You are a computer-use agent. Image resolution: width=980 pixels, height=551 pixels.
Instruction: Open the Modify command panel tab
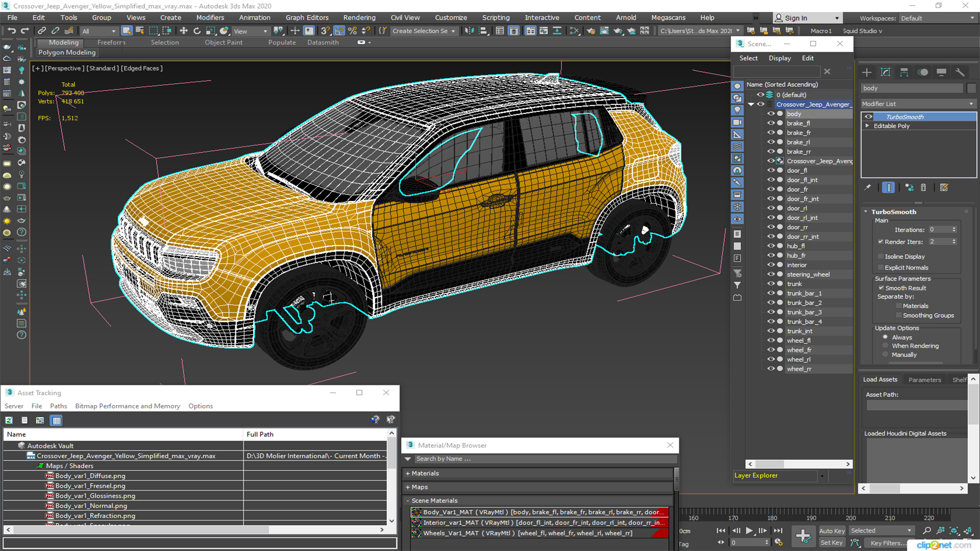coord(886,72)
